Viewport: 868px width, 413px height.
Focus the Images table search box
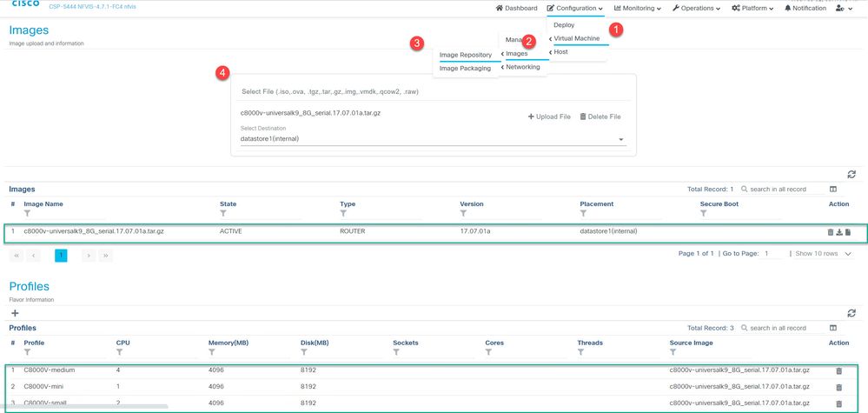(782, 190)
